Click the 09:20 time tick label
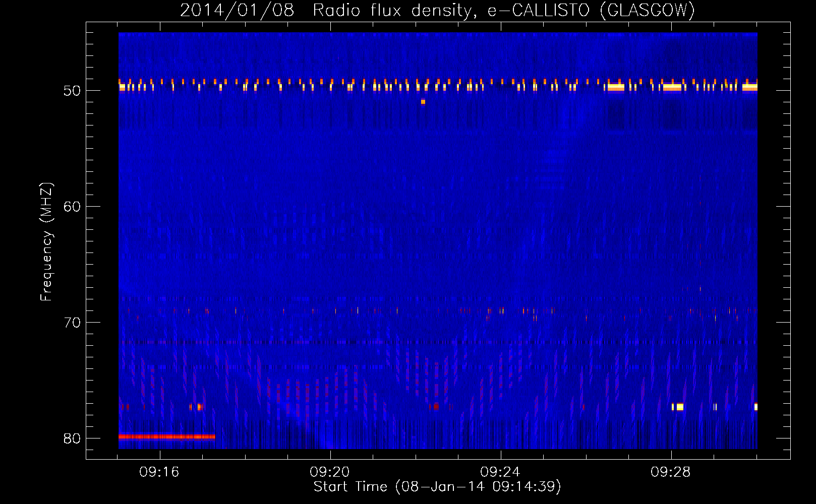Screen dimensions: 816x504 pos(330,472)
